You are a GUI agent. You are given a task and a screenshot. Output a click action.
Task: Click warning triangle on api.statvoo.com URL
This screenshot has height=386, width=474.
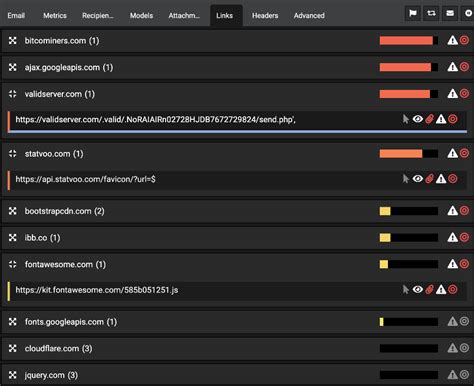[441, 179]
